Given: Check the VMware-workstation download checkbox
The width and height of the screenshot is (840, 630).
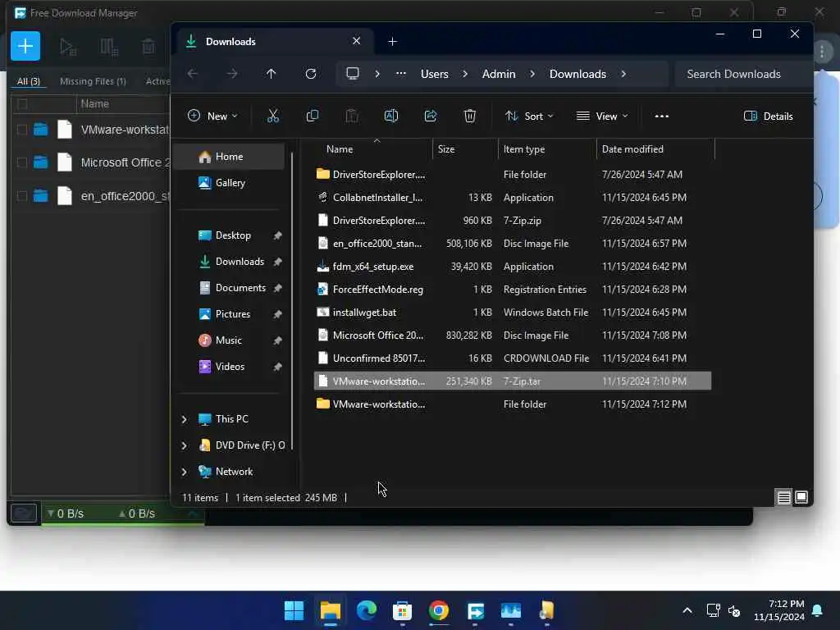Looking at the screenshot, I should coord(22,130).
